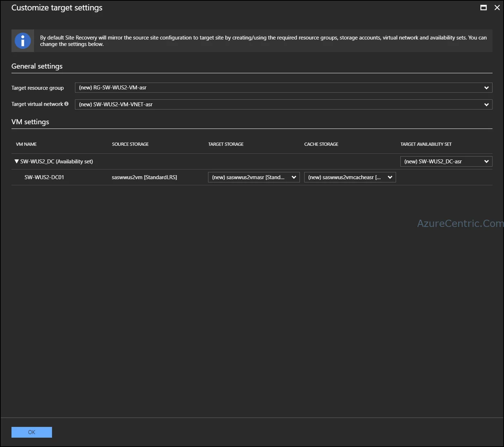Click source storage saswwus2vm [StandardLRS]
This screenshot has width=504, height=447.
144,177
